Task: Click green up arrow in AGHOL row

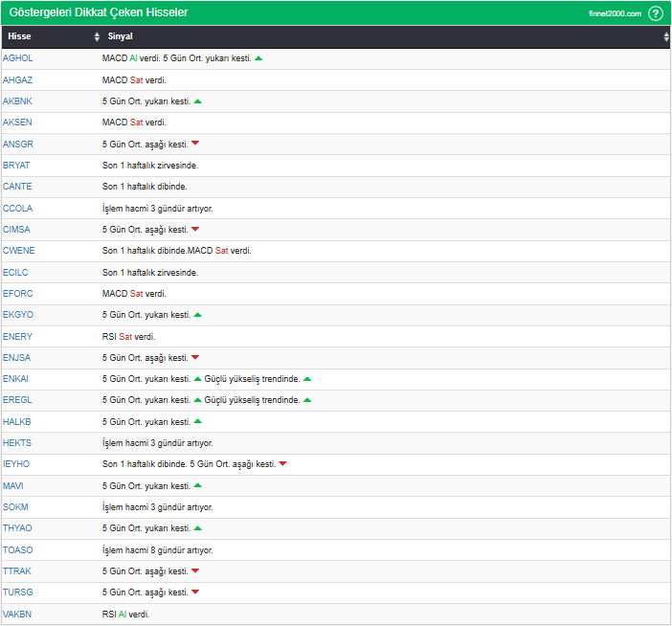Action: coord(258,58)
